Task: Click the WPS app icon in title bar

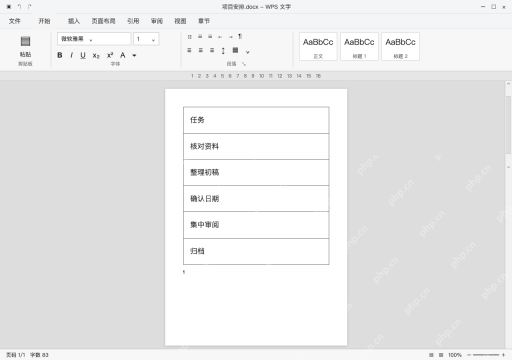Action: 9,6
